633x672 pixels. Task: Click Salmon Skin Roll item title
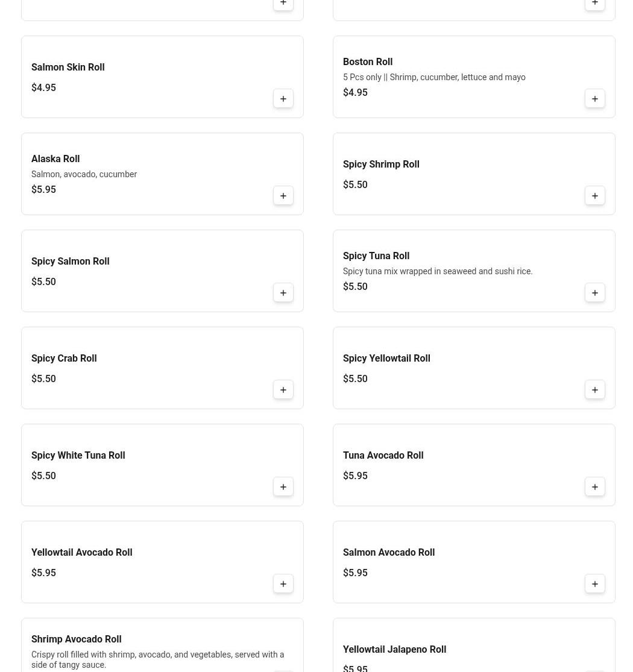pos(68,68)
